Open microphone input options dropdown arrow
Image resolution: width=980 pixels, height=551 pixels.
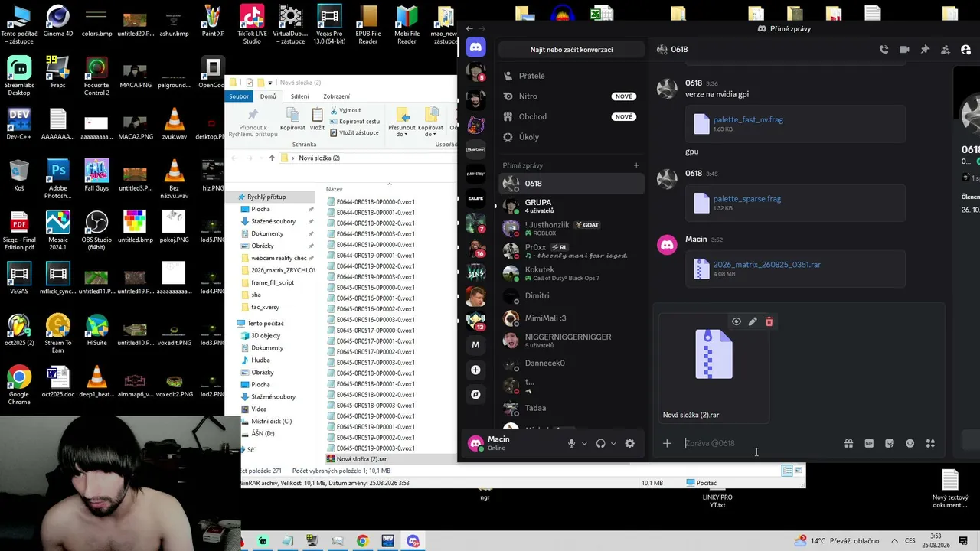coord(584,443)
